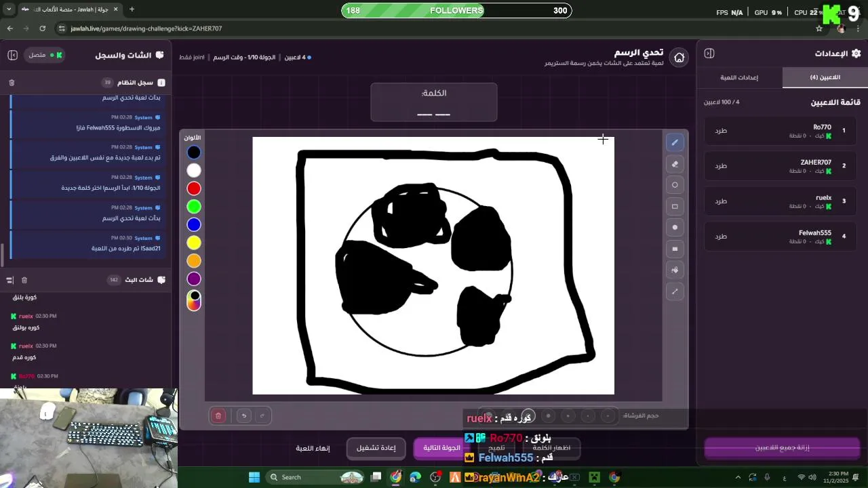The height and width of the screenshot is (488, 868).
Task: Go back in browser history
Action: tap(9, 28)
